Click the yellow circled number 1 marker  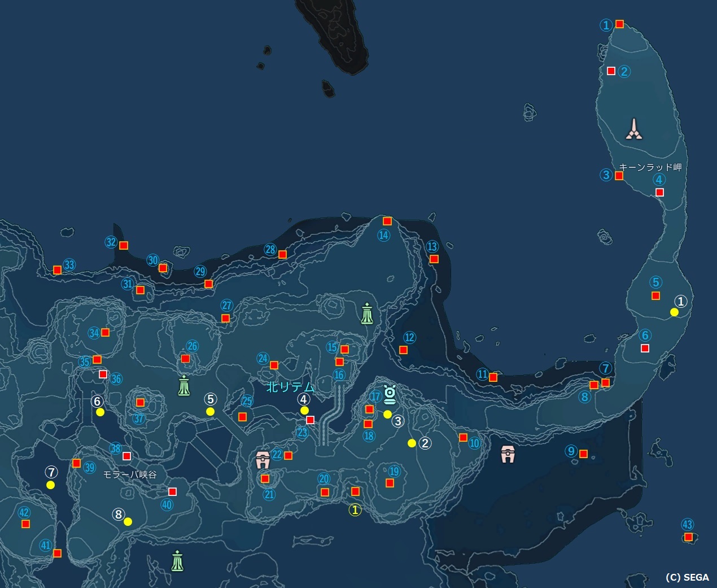point(355,509)
